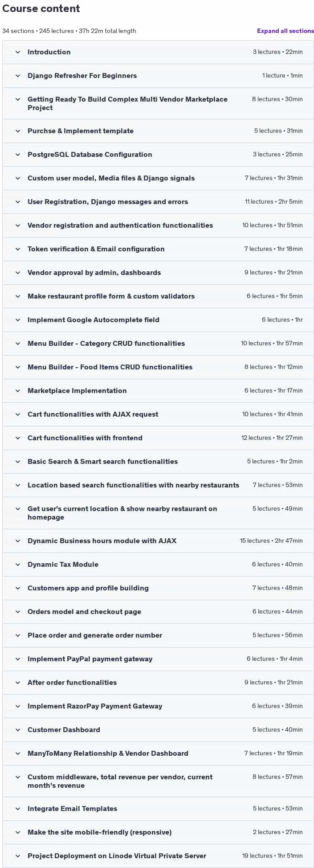Click Menu Builder - Category CRUD heading
Image resolution: width=314 pixels, height=868 pixels.
[106, 344]
